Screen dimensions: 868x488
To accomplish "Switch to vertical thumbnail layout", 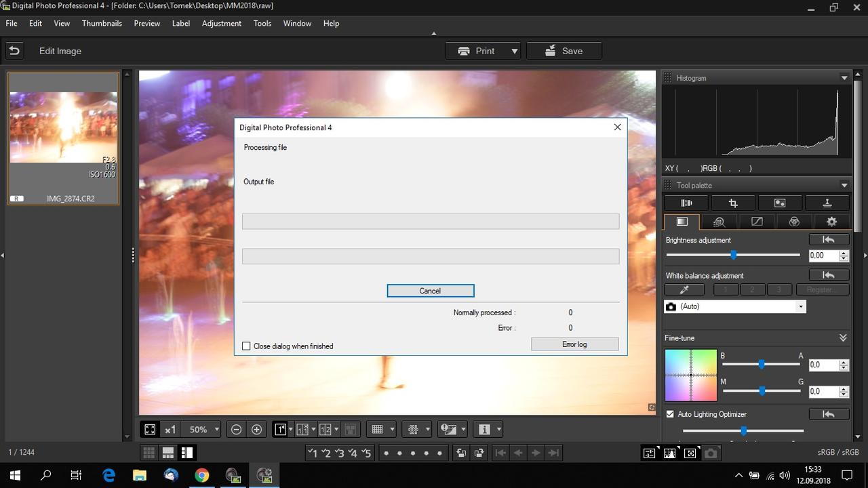I will [186, 453].
